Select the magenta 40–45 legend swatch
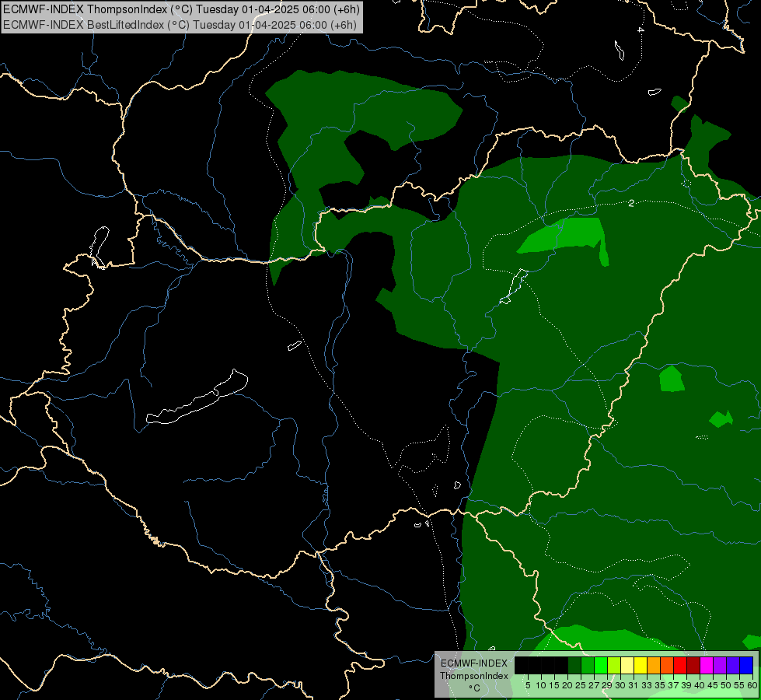The width and height of the screenshot is (761, 700). (707, 665)
